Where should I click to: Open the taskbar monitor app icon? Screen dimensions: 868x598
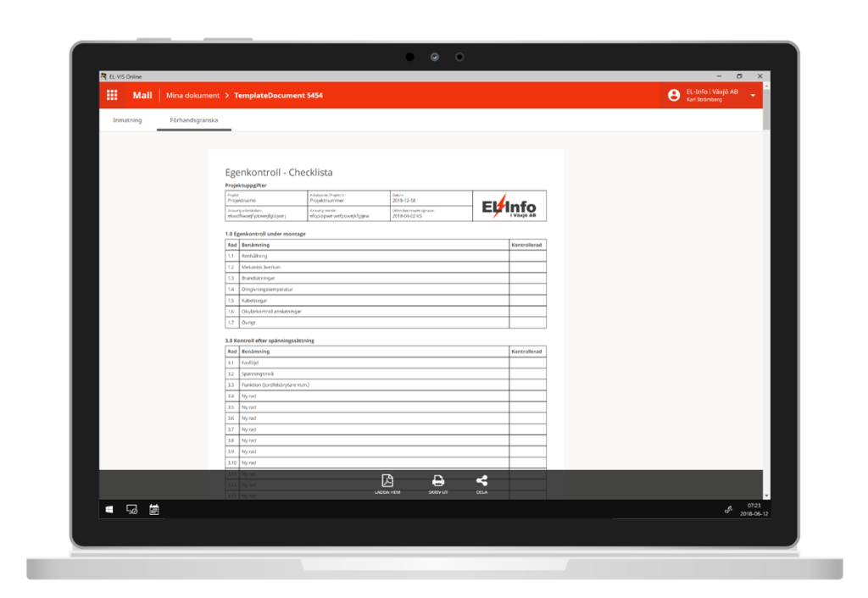click(131, 510)
